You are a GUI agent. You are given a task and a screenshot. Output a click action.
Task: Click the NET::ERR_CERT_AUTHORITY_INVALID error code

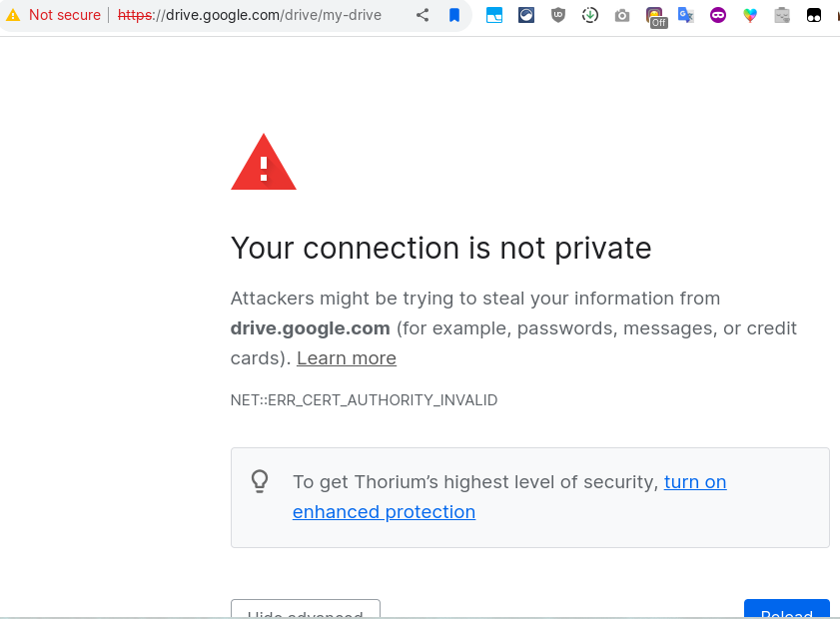point(364,400)
